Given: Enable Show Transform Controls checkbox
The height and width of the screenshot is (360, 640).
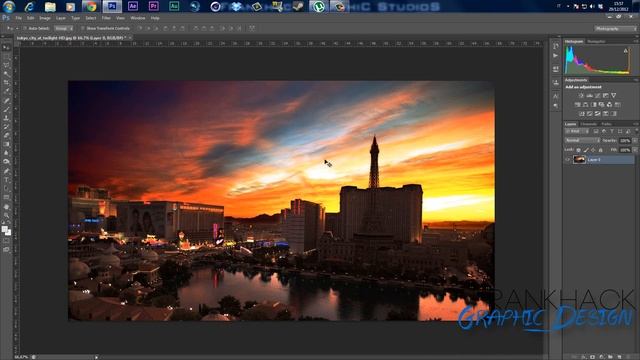Looking at the screenshot, I should (x=82, y=28).
